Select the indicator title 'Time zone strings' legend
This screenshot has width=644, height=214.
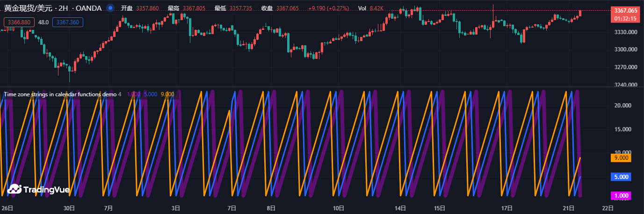tap(60, 94)
